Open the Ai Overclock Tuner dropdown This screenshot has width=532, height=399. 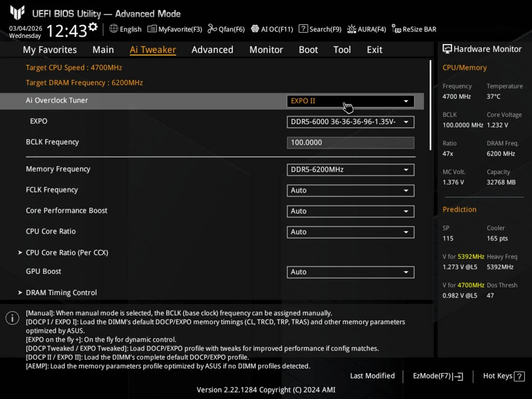click(350, 101)
